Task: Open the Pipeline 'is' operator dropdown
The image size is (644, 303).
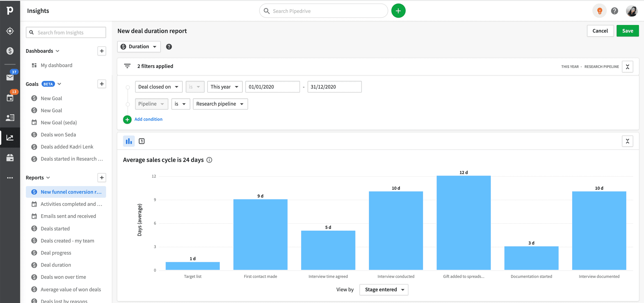Action: 181,104
